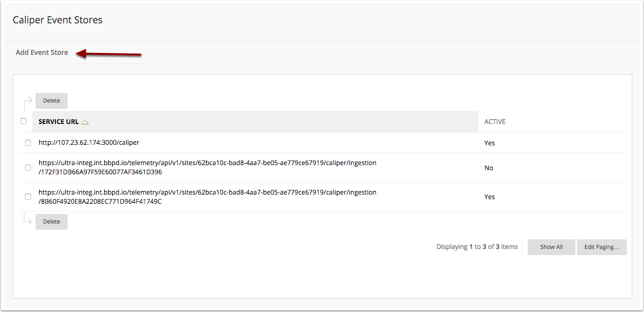Select checkbox for URL ending 8B60F4920E8A2208EC771D964F41749C

28,197
